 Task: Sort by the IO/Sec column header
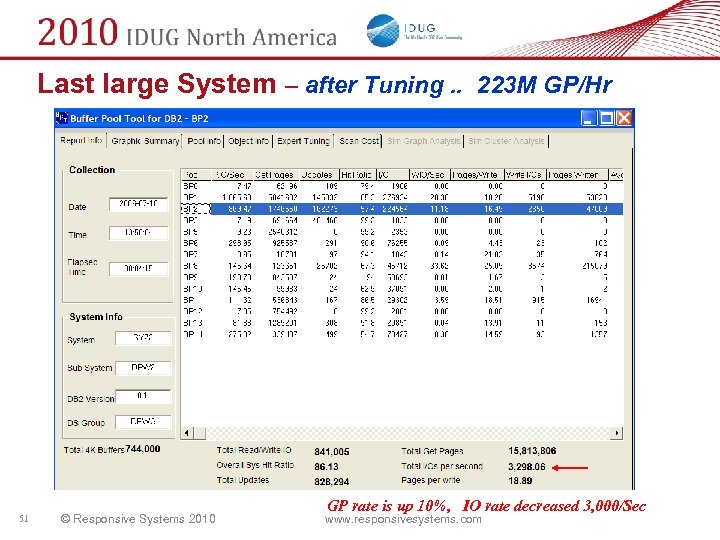pyautogui.click(x=233, y=175)
